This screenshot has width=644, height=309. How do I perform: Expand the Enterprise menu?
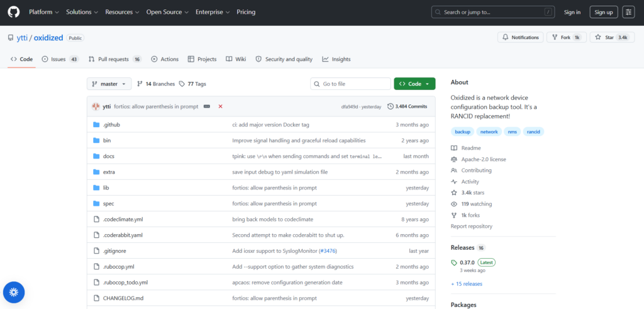tap(213, 13)
